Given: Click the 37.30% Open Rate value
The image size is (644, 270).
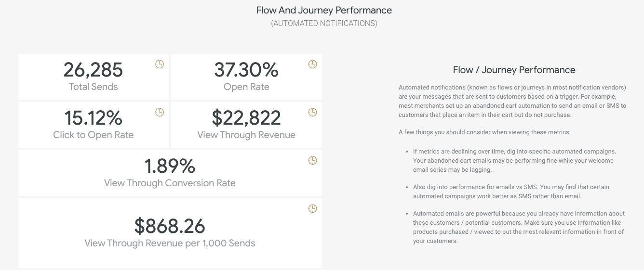Looking at the screenshot, I should coord(246,70).
